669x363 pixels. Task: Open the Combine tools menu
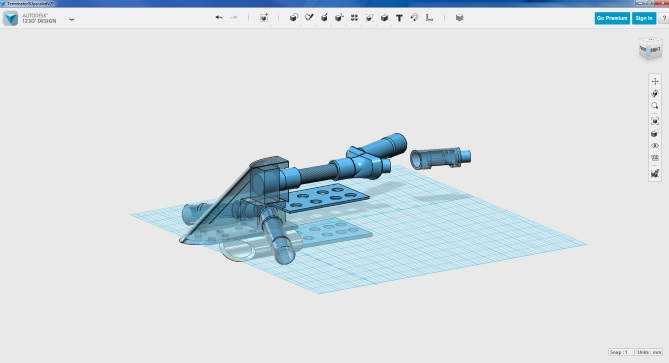pos(384,17)
